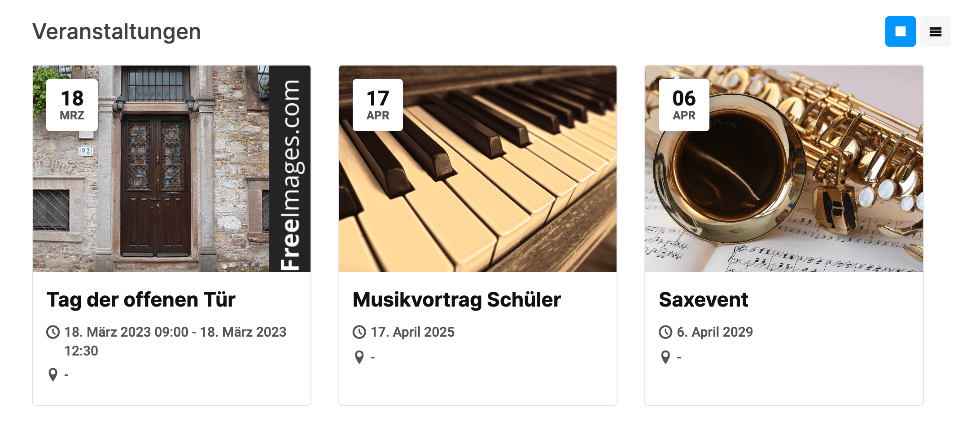Viewport: 980px width, 439px height.
Task: Click location pin on Saxevent card
Action: coord(665,357)
